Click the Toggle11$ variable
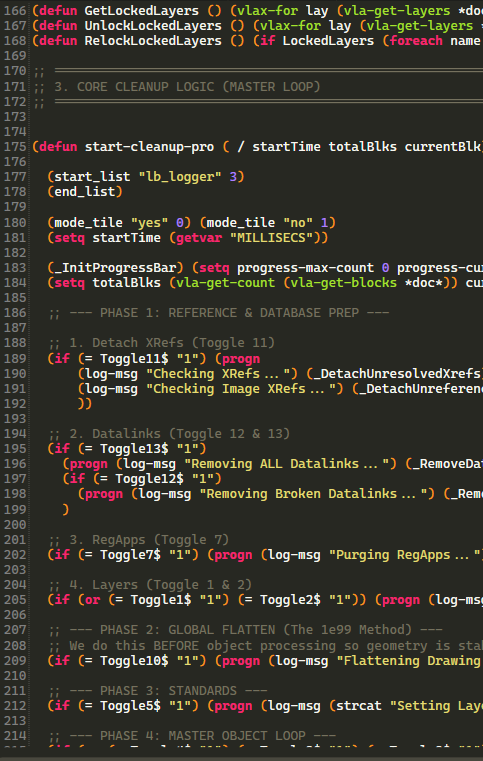Image resolution: width=483 pixels, height=761 pixels. point(134,359)
